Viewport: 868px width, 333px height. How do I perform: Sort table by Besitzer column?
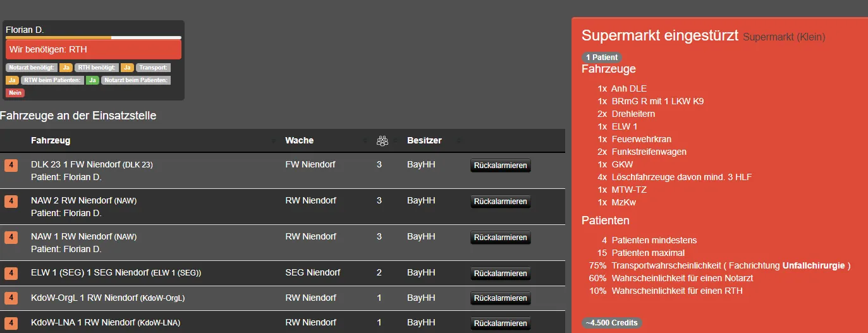(424, 140)
